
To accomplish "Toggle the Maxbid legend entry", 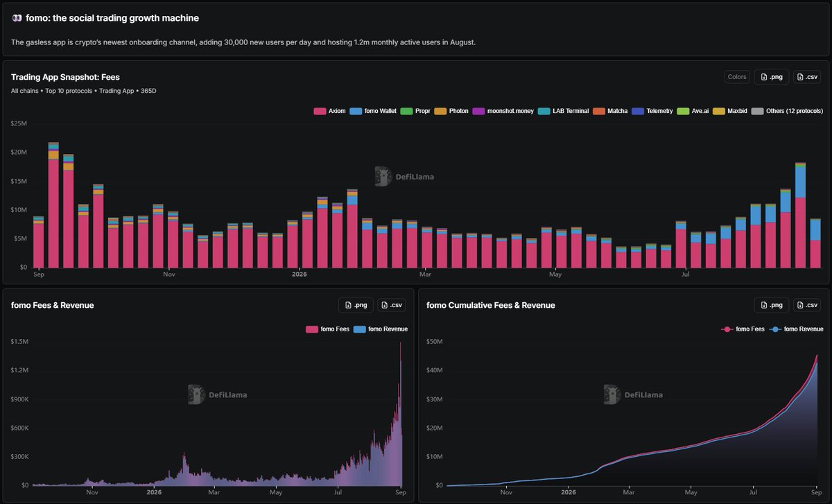I will click(x=731, y=111).
